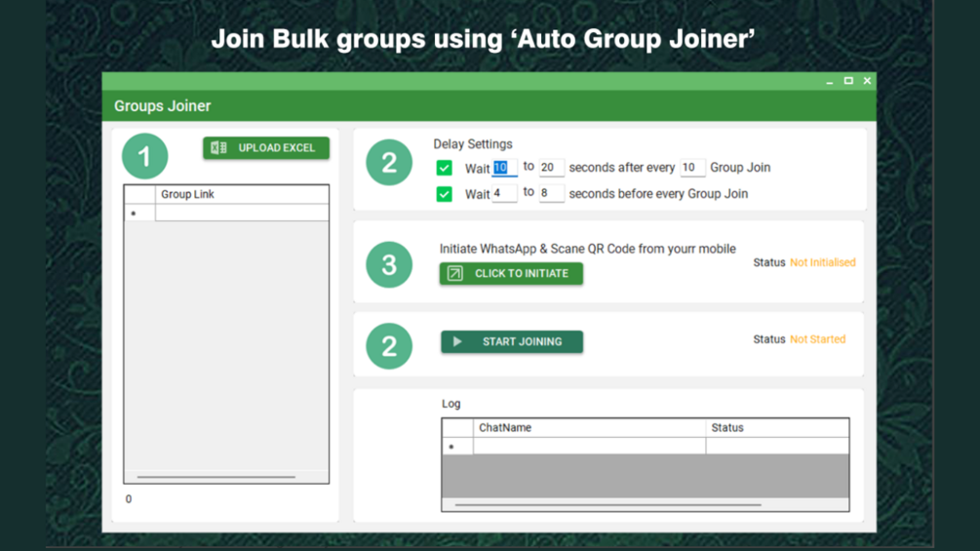Toggle the wait after every group join checkbox
Image resolution: width=980 pixels, height=551 pixels.
(445, 168)
